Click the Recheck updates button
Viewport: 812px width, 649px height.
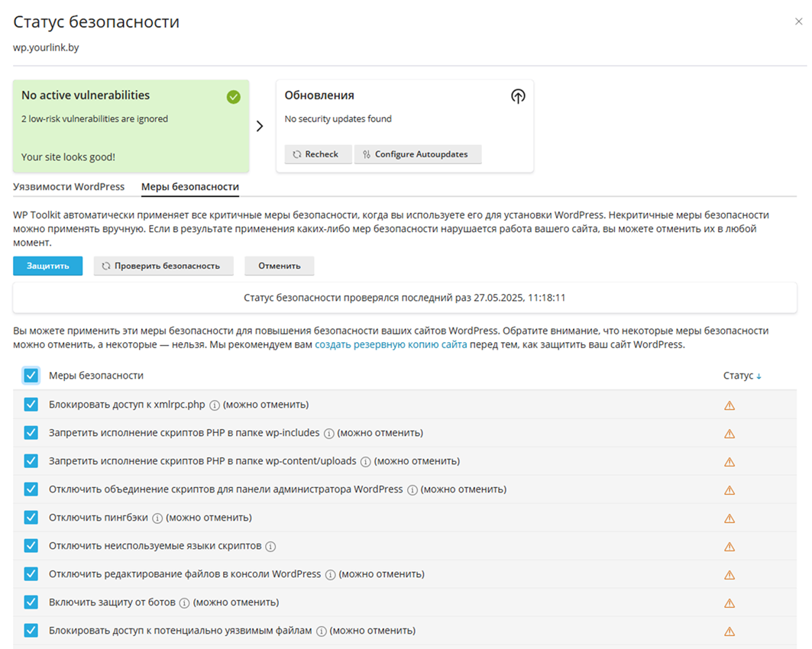coord(318,154)
